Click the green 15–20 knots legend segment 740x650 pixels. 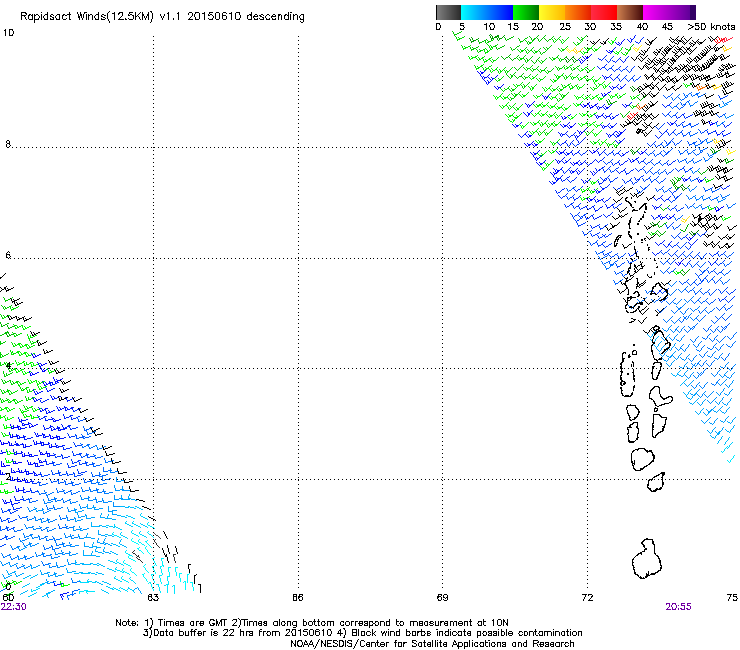pos(526,12)
